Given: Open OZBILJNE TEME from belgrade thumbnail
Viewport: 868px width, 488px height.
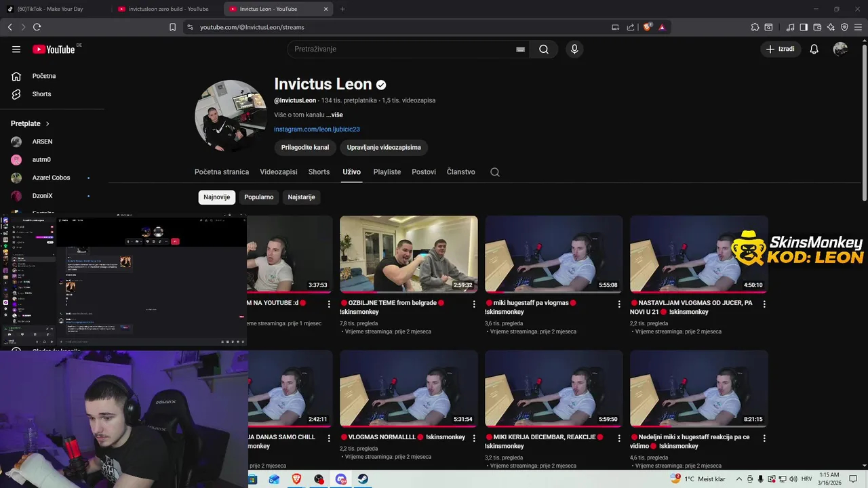Looking at the screenshot, I should coord(409,254).
